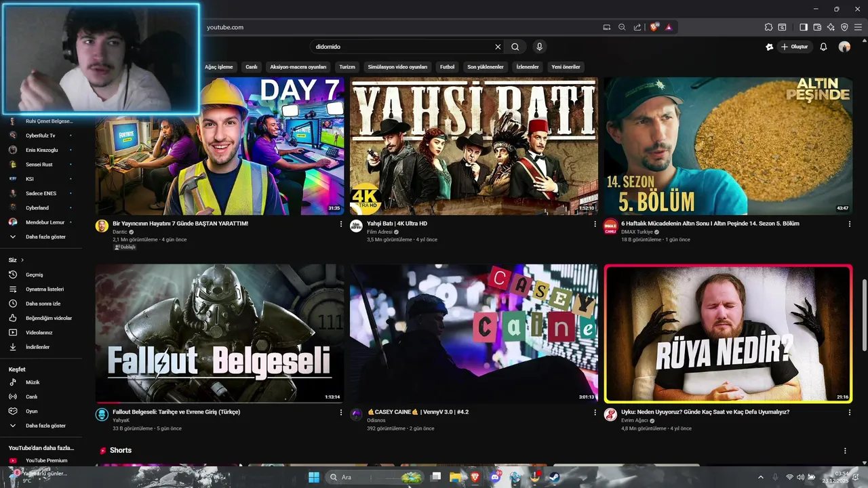Start voice search with microphone icon

539,47
